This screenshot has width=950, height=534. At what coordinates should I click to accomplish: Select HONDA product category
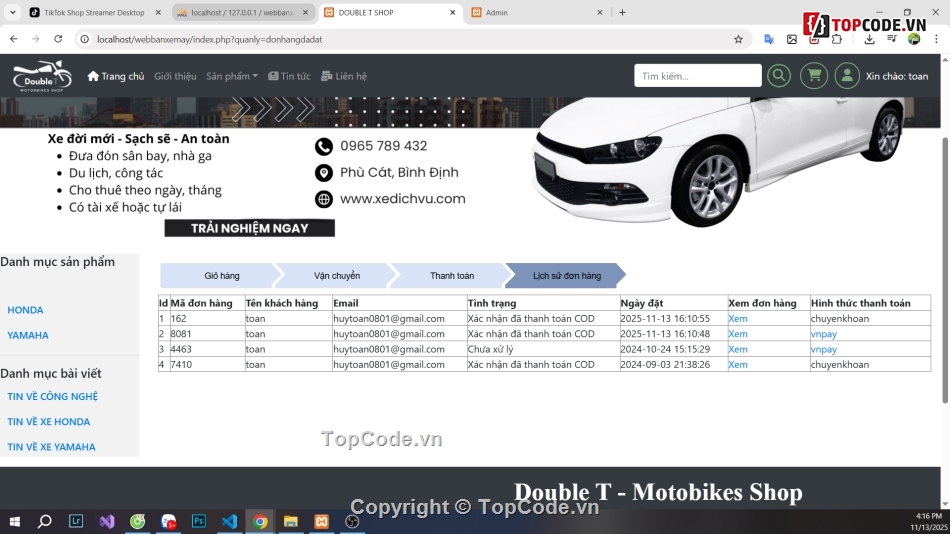click(25, 310)
